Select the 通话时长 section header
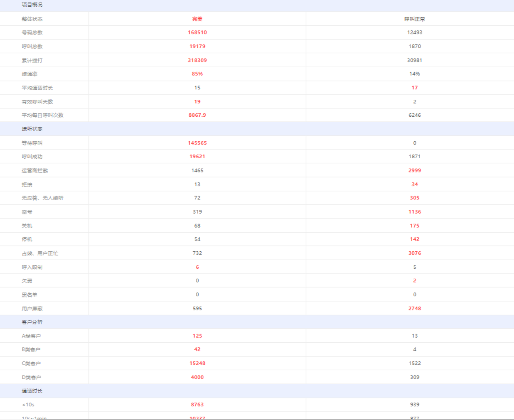The height and width of the screenshot is (420, 514). pos(32,391)
